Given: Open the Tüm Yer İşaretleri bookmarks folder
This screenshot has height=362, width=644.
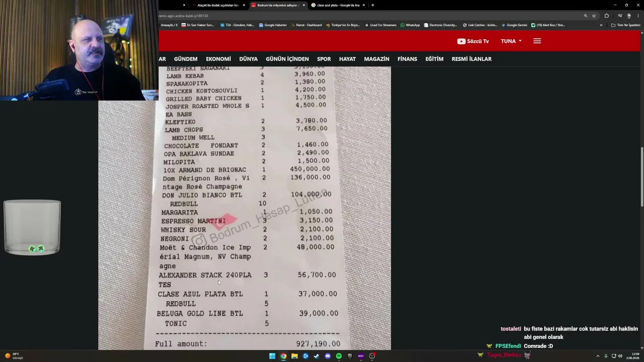Looking at the screenshot, I should pyautogui.click(x=626, y=25).
